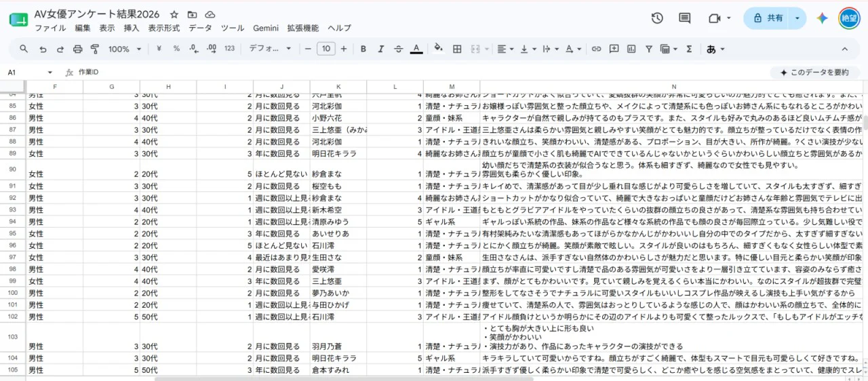Open the Gemini menu
The width and height of the screenshot is (868, 381).
(266, 28)
